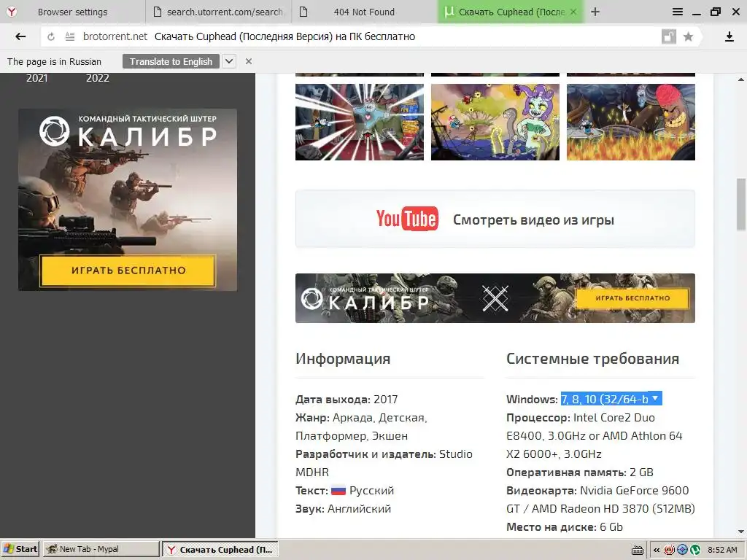Click the Калибр logo in the sidebar ad
This screenshot has height=560, width=747.
tap(128, 132)
